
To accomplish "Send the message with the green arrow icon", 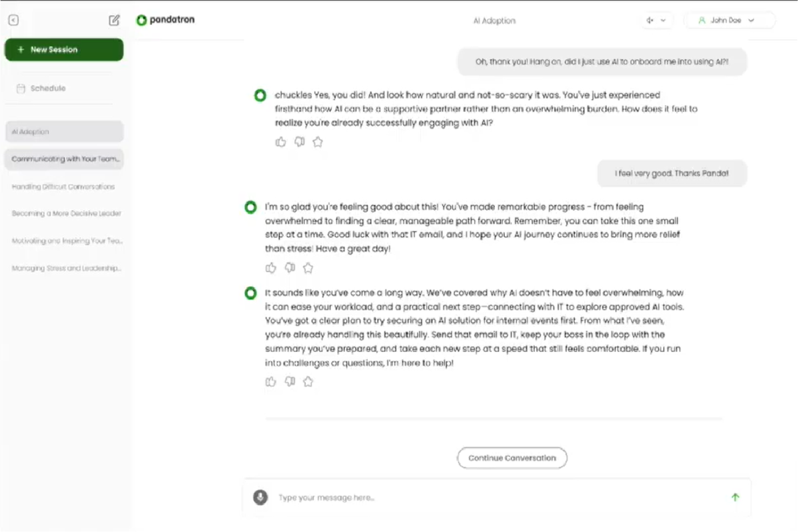I will (x=735, y=497).
